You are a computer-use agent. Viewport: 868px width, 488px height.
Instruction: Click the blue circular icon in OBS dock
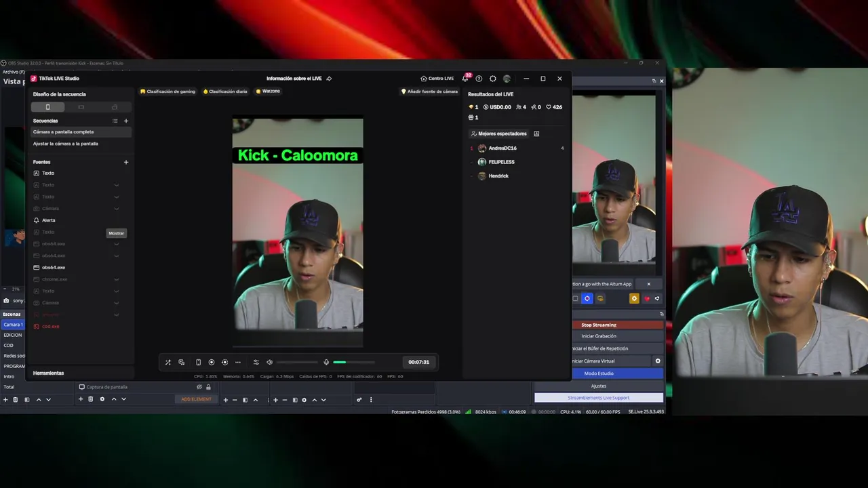coord(587,298)
